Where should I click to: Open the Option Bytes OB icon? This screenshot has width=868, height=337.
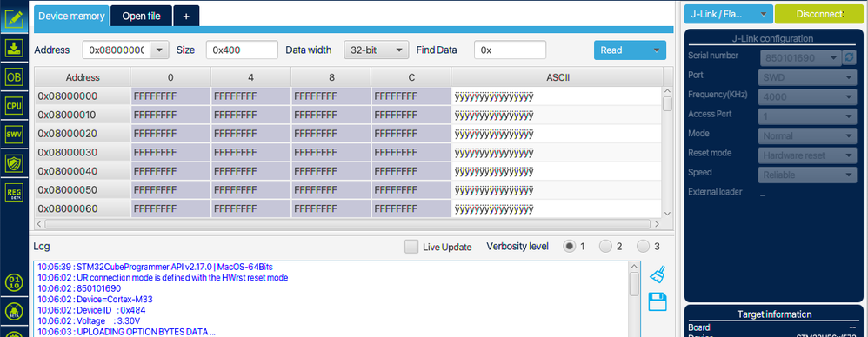[14, 76]
